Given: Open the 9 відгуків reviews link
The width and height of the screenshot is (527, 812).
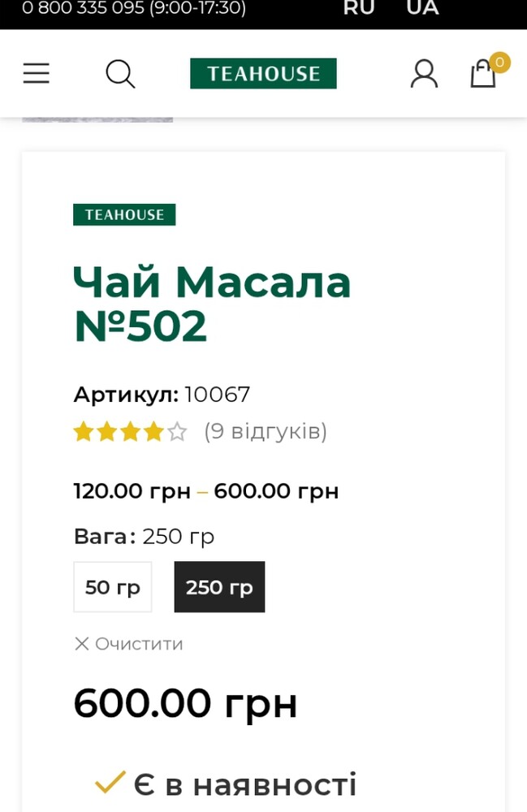Looking at the screenshot, I should click(266, 431).
